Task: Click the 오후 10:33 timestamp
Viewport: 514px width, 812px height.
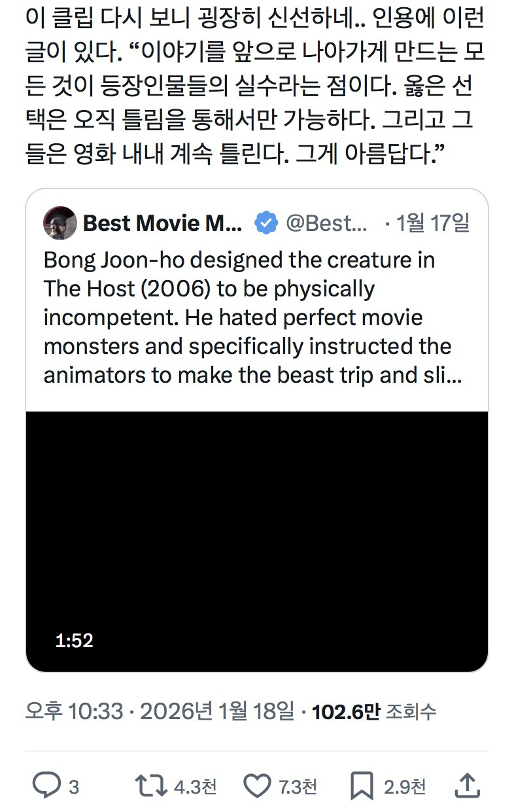Action: pos(74,711)
